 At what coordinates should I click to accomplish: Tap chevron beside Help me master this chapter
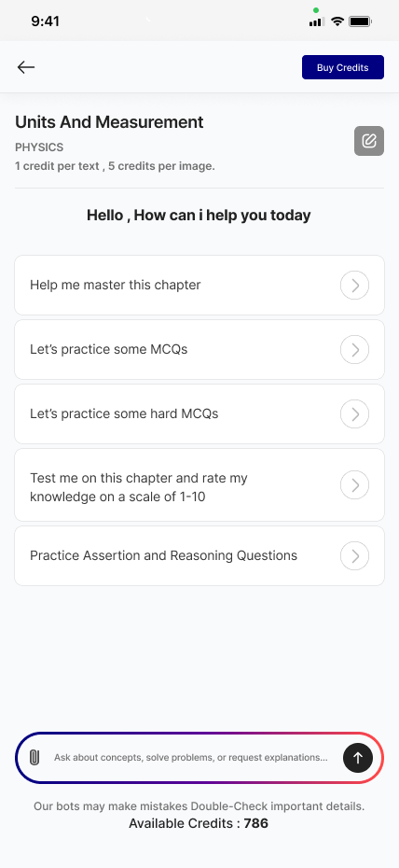pyautogui.click(x=354, y=285)
